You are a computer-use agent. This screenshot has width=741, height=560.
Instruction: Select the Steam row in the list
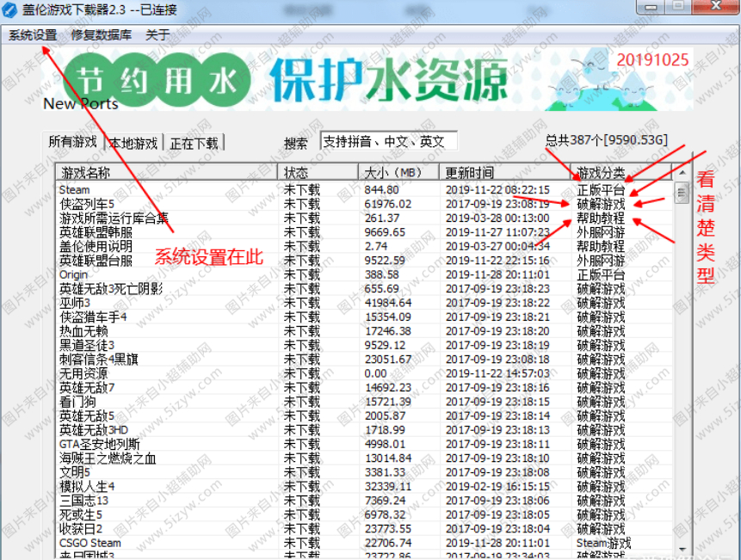coord(364,190)
